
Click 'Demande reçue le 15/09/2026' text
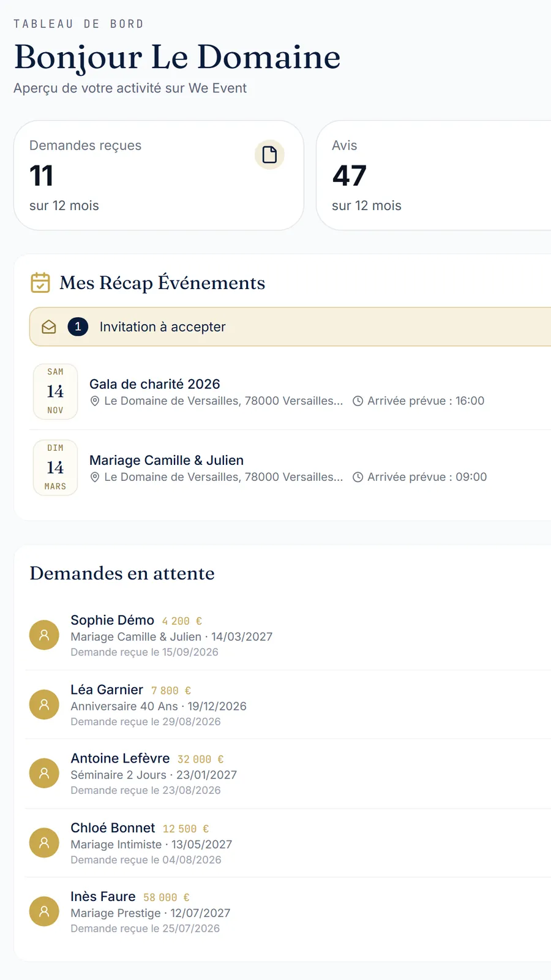[x=144, y=652]
